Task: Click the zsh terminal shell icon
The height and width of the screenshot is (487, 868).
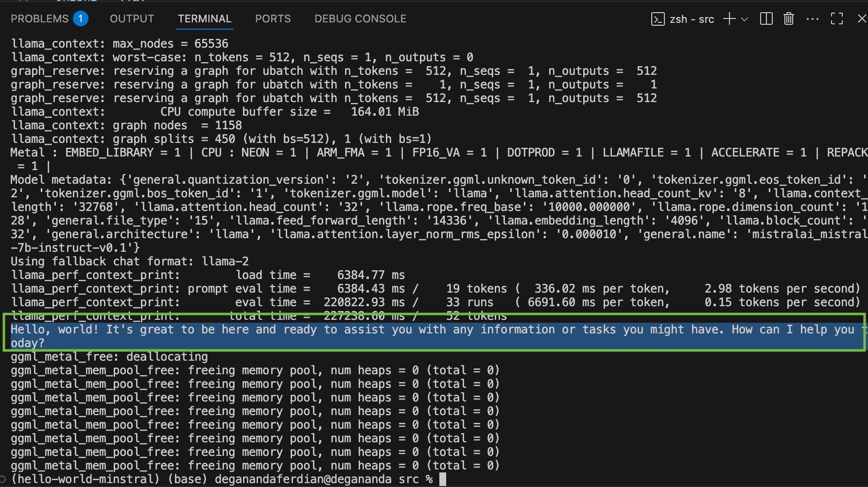Action: tap(658, 19)
